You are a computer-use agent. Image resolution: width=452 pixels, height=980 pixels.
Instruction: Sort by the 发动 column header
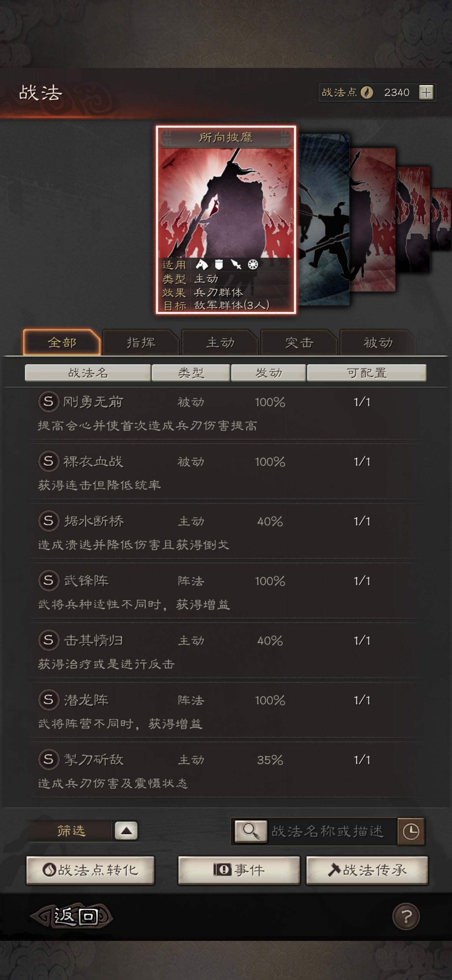268,373
